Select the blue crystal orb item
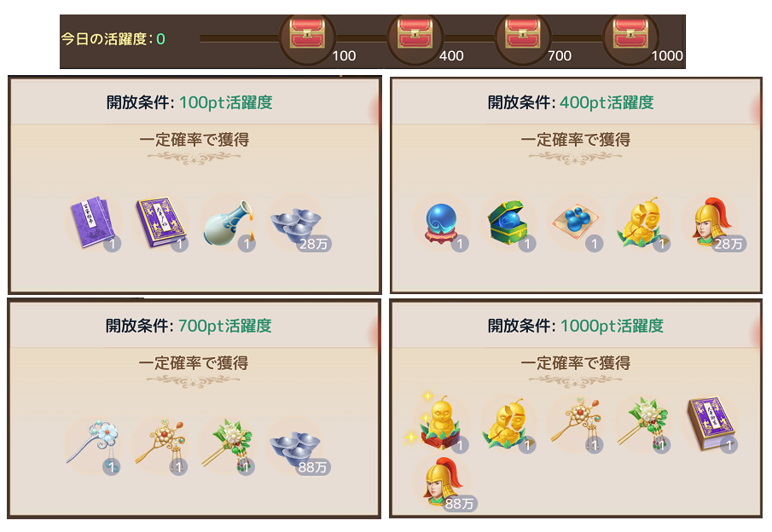Viewport: 772px width, 532px height. click(442, 224)
